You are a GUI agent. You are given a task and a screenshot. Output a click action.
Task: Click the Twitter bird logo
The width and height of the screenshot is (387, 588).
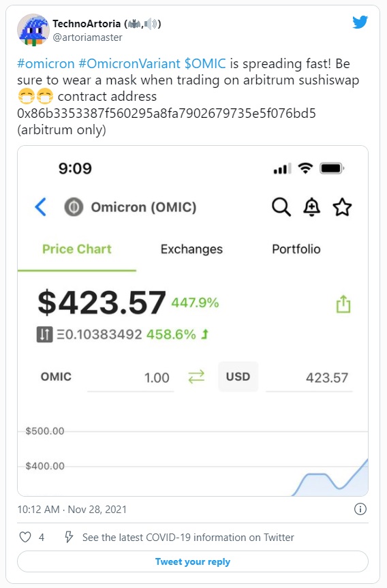tap(360, 22)
